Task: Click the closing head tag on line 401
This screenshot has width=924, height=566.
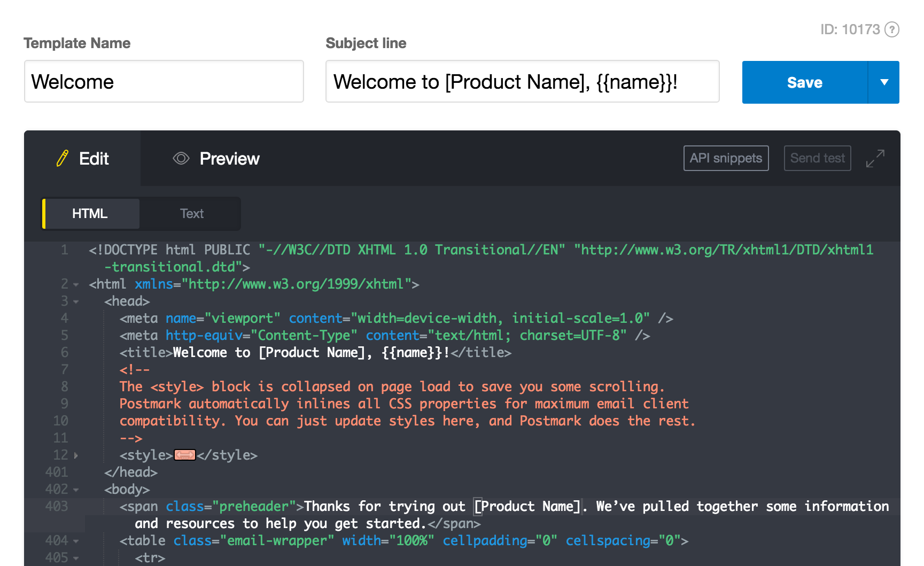Action: pyautogui.click(x=131, y=472)
